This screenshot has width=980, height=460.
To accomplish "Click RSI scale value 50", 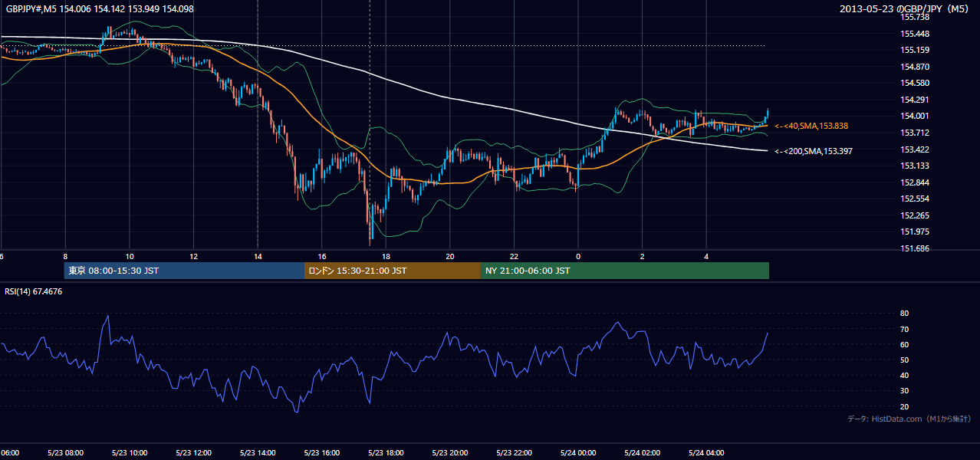I will [905, 360].
